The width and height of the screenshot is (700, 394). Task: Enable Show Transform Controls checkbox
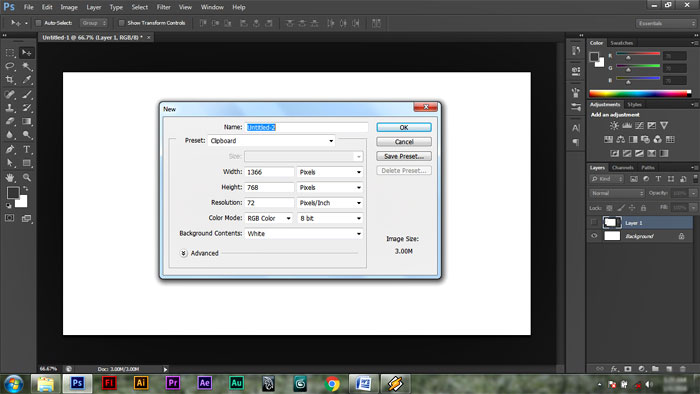(x=121, y=23)
